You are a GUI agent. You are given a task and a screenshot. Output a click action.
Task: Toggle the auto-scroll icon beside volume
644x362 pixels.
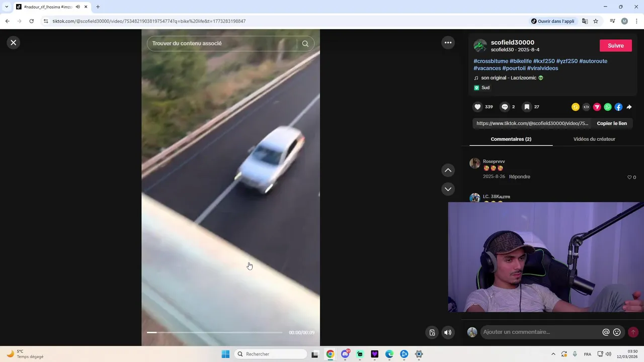(x=432, y=332)
